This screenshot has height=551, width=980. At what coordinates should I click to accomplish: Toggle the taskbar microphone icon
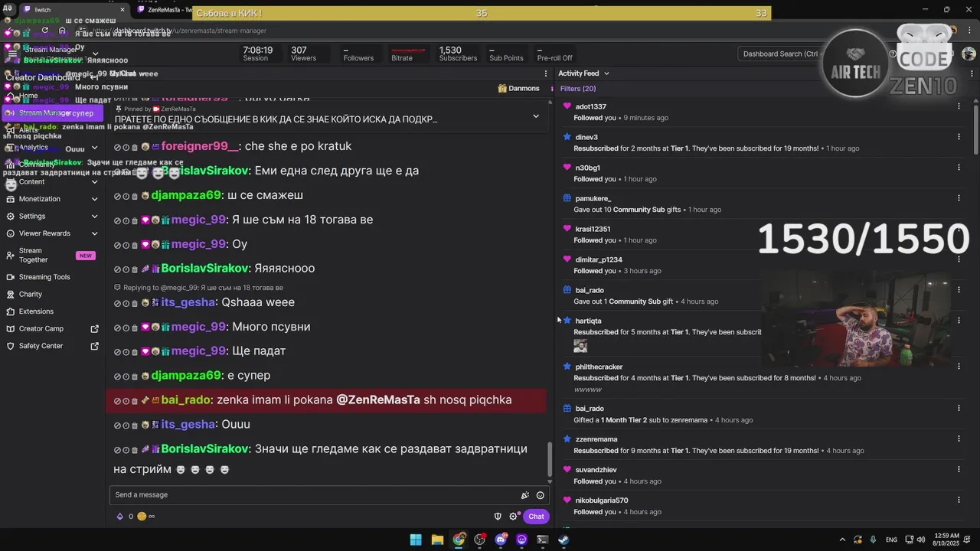point(873,540)
